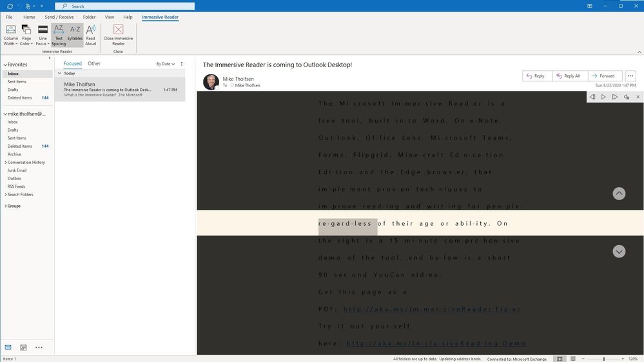This screenshot has width=644, height=362.
Task: Collapse the mike.tholfsen@ account tree
Action: [5, 114]
